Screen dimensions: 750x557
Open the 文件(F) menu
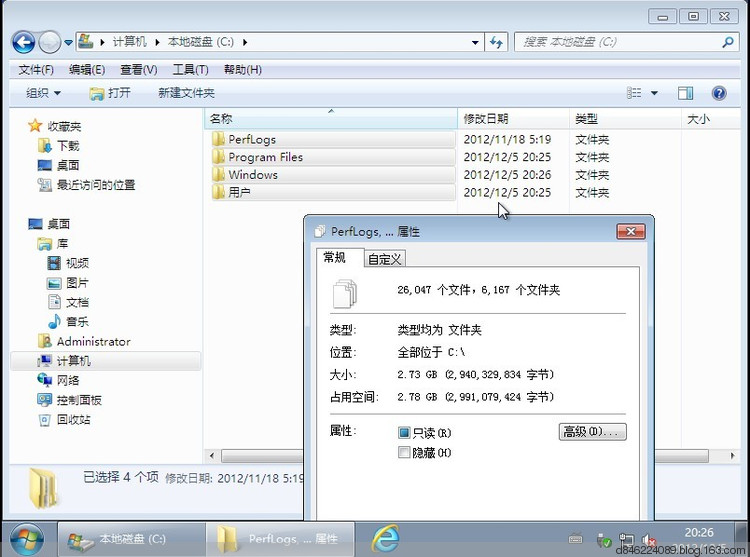(x=36, y=70)
